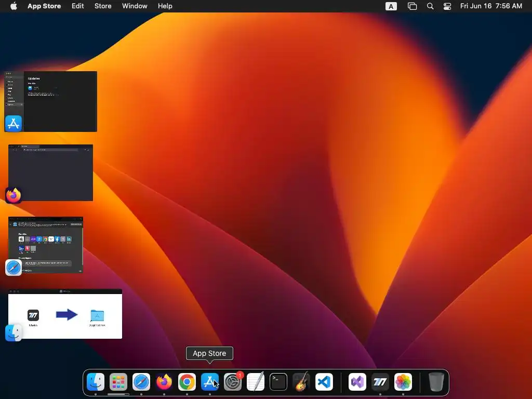
Task: Click the Safari badge in Stage Manager
Action: (x=13, y=268)
